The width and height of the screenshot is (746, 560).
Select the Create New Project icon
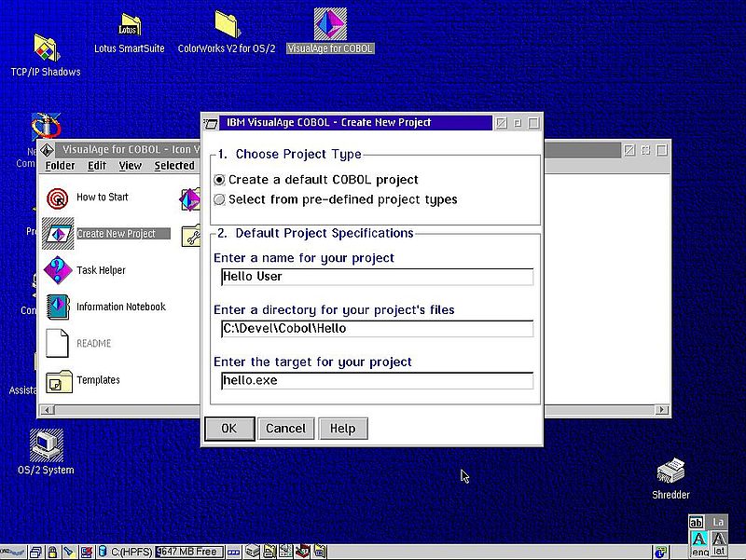click(x=58, y=234)
